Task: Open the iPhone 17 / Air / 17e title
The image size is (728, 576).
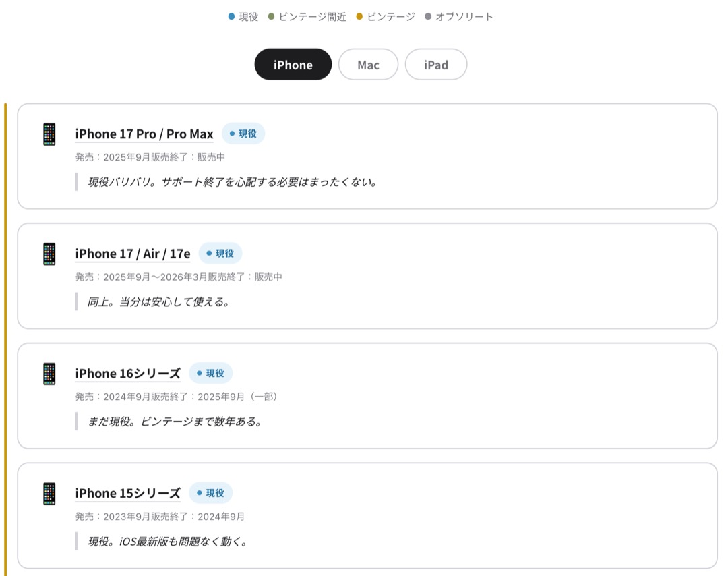Action: tap(133, 254)
